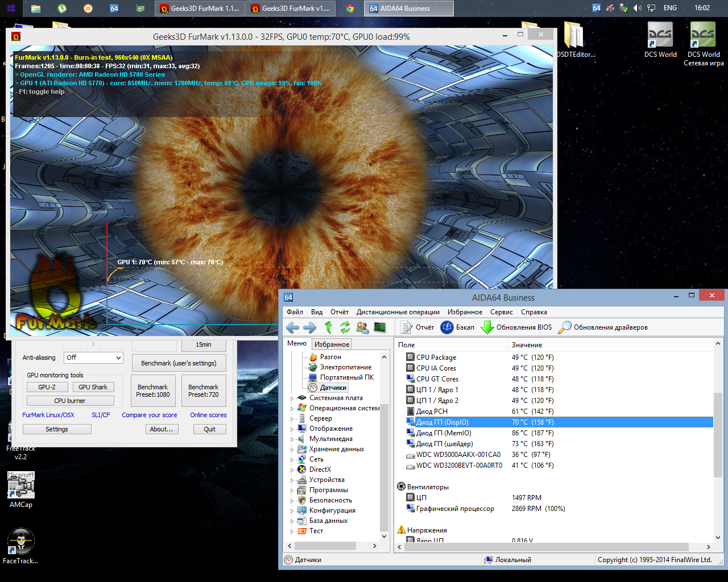Open the system monitor graph icon
The image size is (728, 582).
click(x=380, y=327)
